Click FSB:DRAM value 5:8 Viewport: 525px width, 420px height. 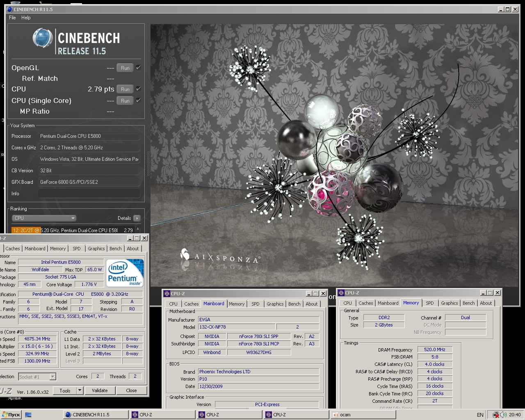point(435,357)
